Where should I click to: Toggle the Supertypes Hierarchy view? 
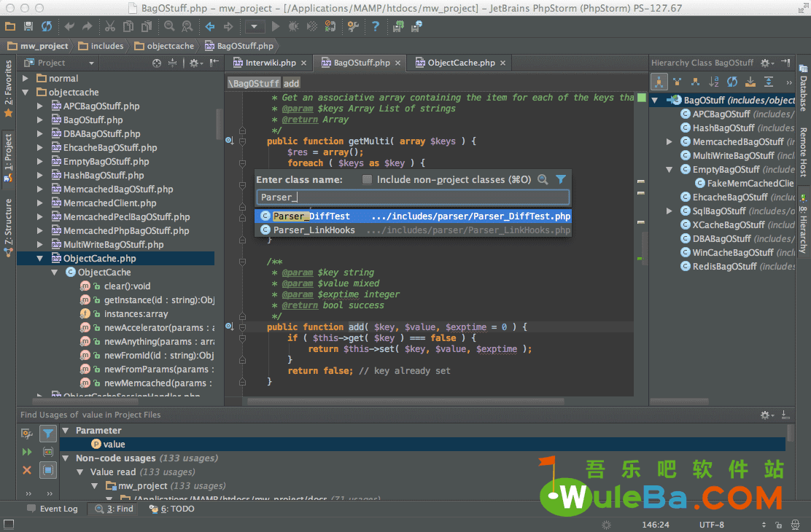coord(677,82)
